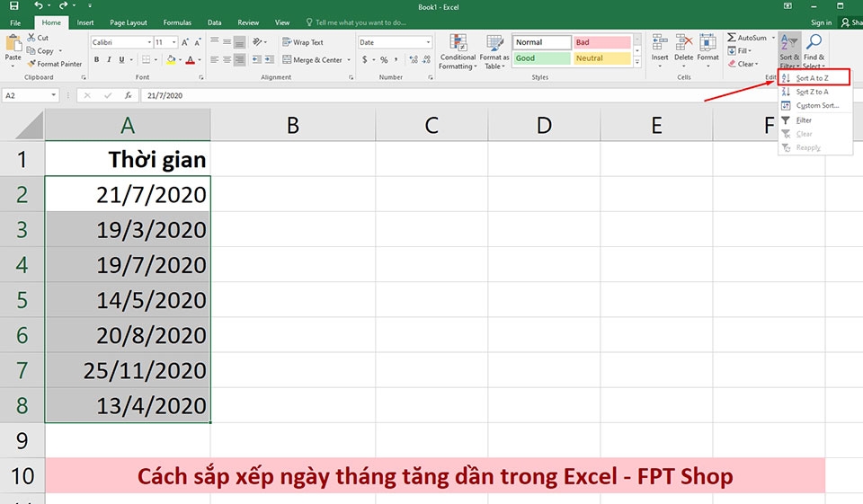Click the Wrap Text button
Screen dimensions: 863x504
[303, 42]
